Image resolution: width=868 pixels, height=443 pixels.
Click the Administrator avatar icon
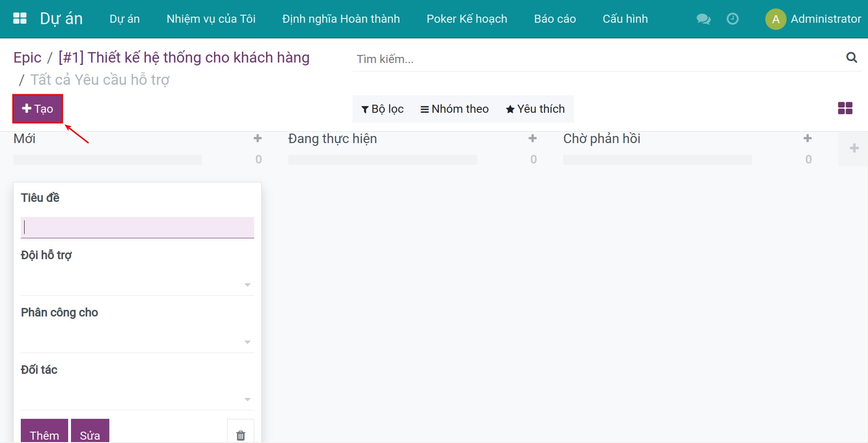(775, 19)
